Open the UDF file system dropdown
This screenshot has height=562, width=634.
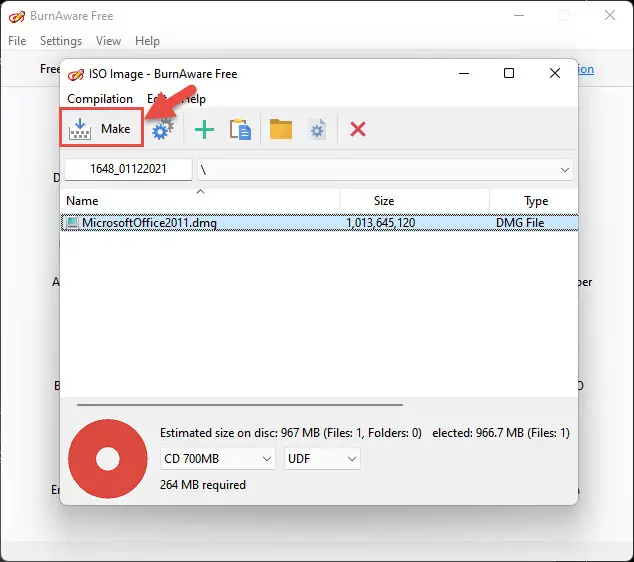coord(322,458)
